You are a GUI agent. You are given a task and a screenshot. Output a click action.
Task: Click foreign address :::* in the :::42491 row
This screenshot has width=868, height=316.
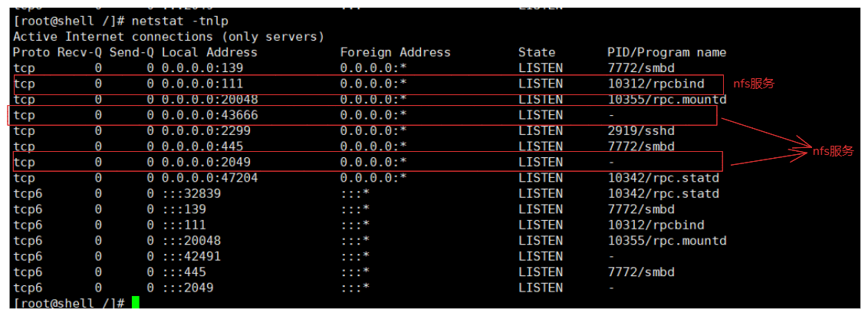(355, 257)
